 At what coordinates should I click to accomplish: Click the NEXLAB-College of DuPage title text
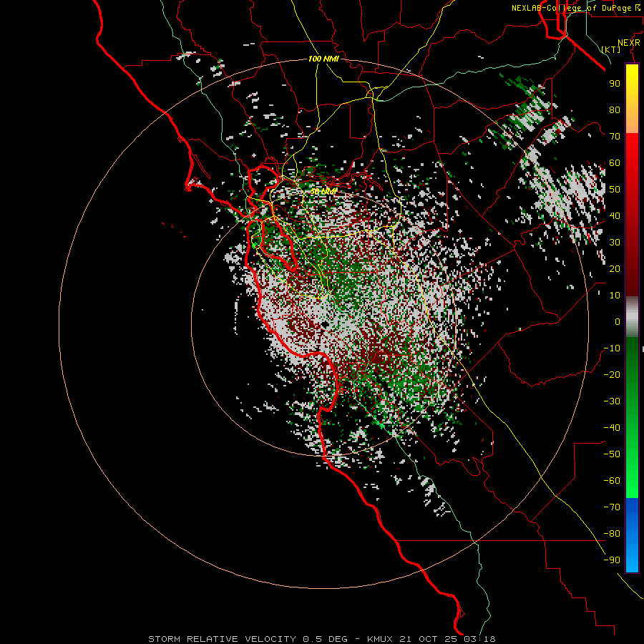point(571,8)
